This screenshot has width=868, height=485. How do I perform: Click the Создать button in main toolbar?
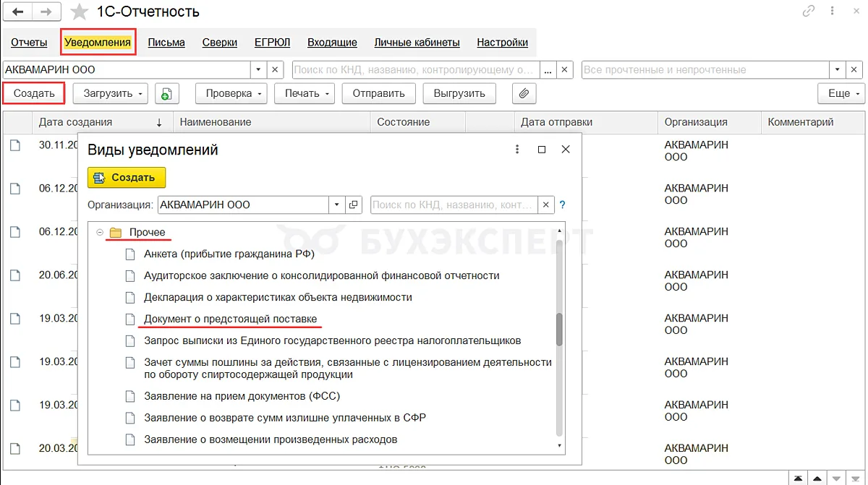pos(34,93)
